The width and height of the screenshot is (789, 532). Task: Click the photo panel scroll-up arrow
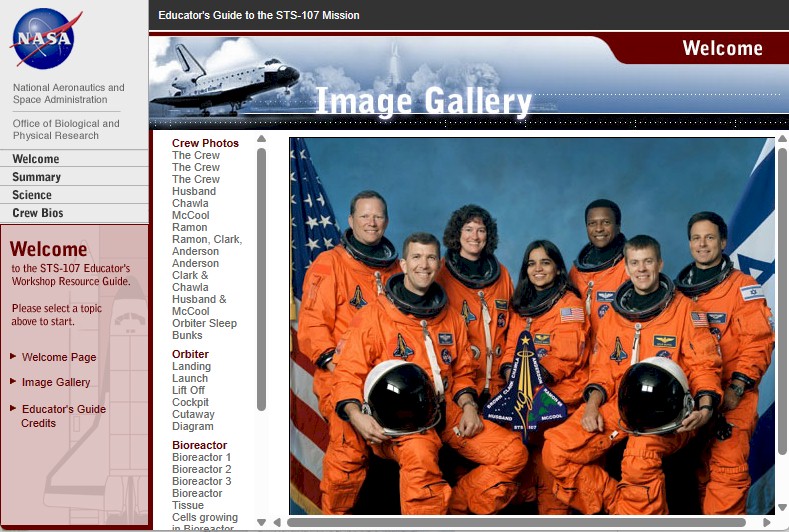(782, 139)
